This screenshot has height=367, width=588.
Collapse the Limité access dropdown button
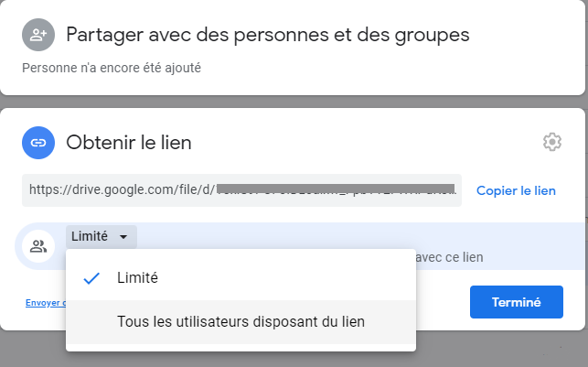coord(102,236)
